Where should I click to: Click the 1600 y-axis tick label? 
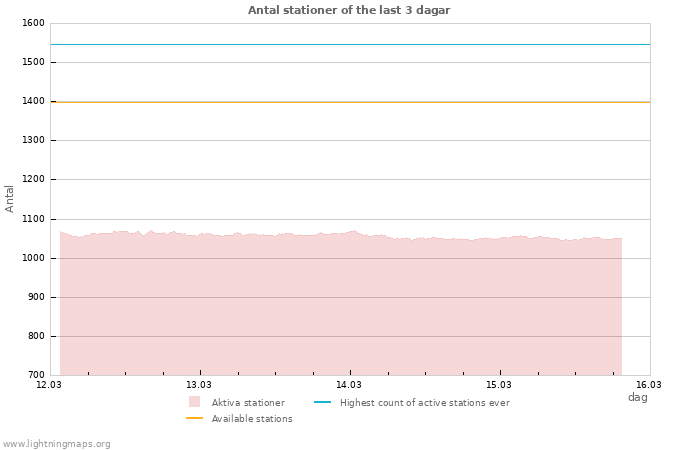coord(33,23)
